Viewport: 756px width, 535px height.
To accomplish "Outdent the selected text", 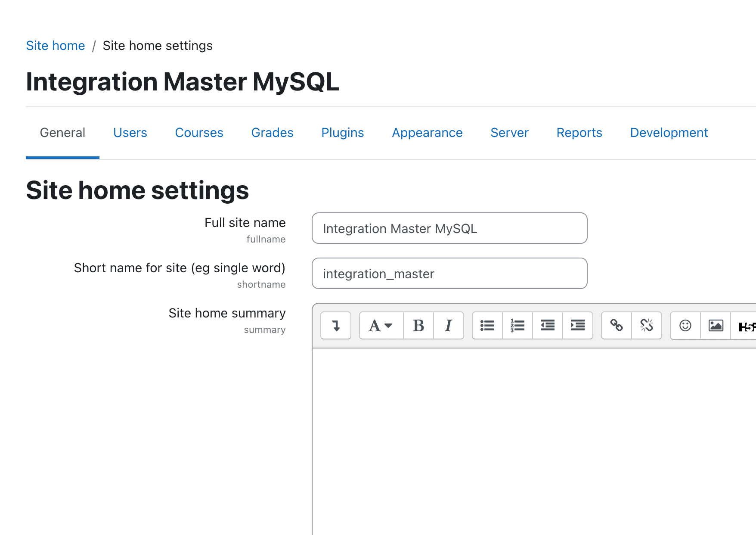I will (548, 326).
